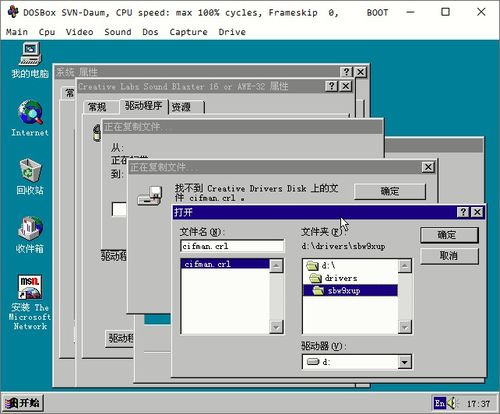Click the En language indicator in tray
Image resolution: width=500 pixels, height=414 pixels.
coord(439,403)
